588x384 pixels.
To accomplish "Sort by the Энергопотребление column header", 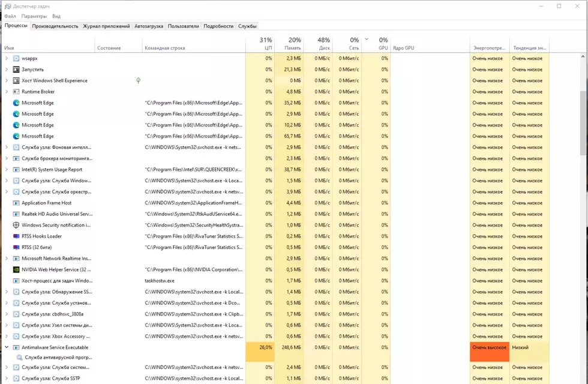I will [x=490, y=44].
